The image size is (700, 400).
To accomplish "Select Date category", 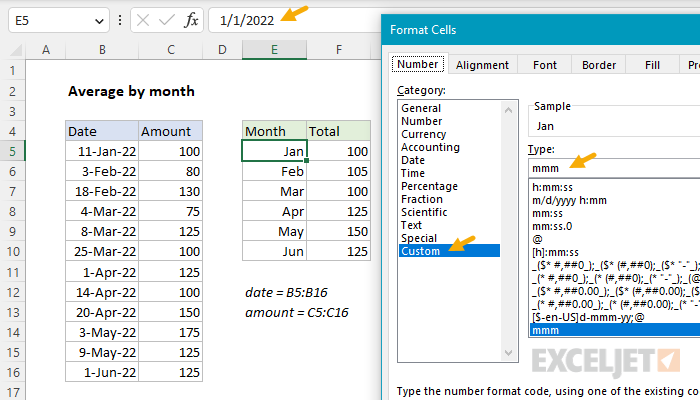I will click(449, 160).
